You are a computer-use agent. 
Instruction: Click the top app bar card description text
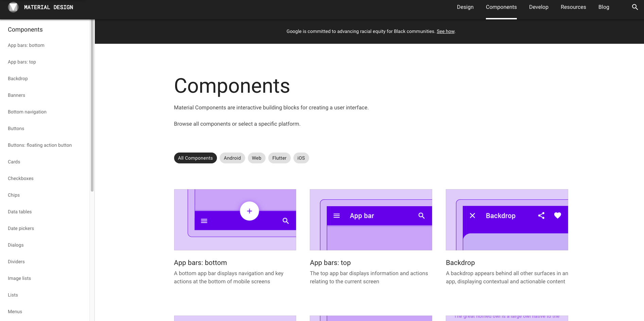(x=369, y=277)
